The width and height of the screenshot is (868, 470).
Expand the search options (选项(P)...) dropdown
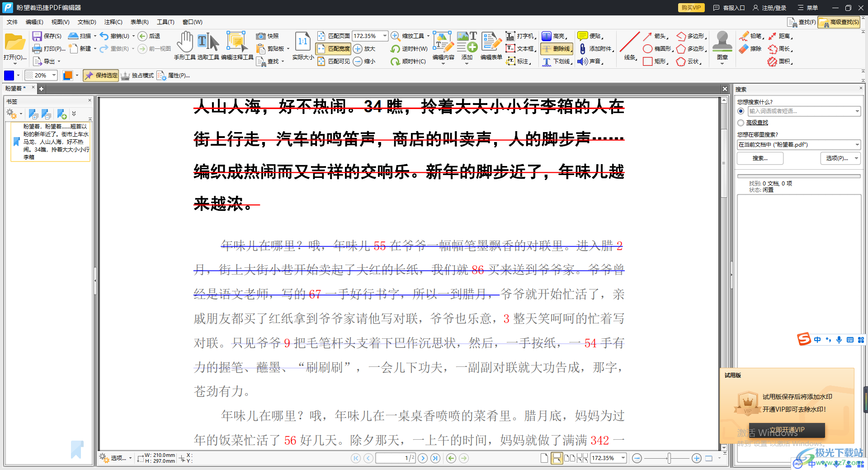click(856, 158)
